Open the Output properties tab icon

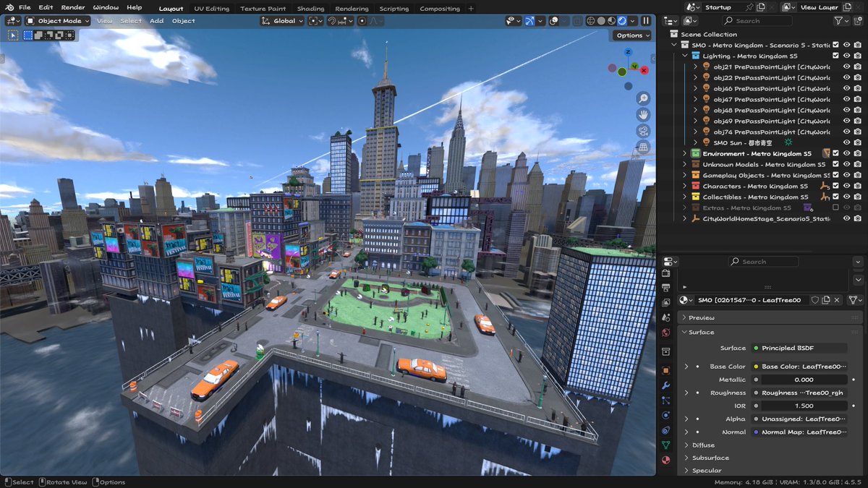click(x=665, y=288)
